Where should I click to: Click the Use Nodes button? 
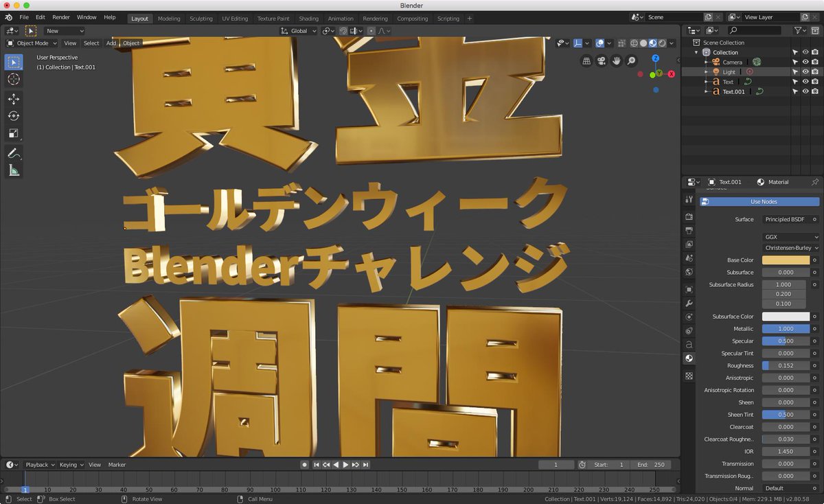point(759,202)
